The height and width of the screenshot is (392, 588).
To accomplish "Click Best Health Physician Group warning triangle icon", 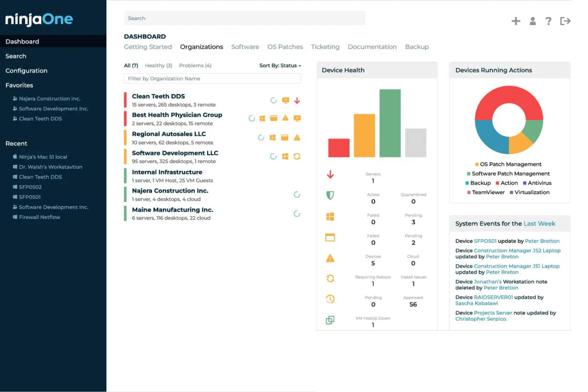I will coord(285,118).
